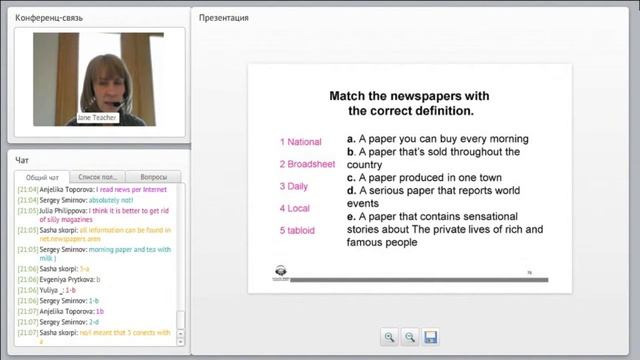Click Yuliya's '1-b' chat message

pyautogui.click(x=47, y=290)
